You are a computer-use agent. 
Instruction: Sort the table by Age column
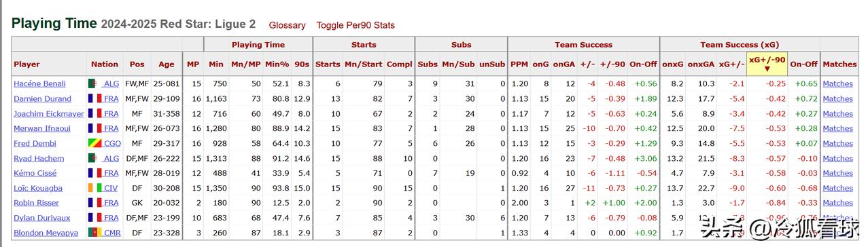click(x=167, y=64)
